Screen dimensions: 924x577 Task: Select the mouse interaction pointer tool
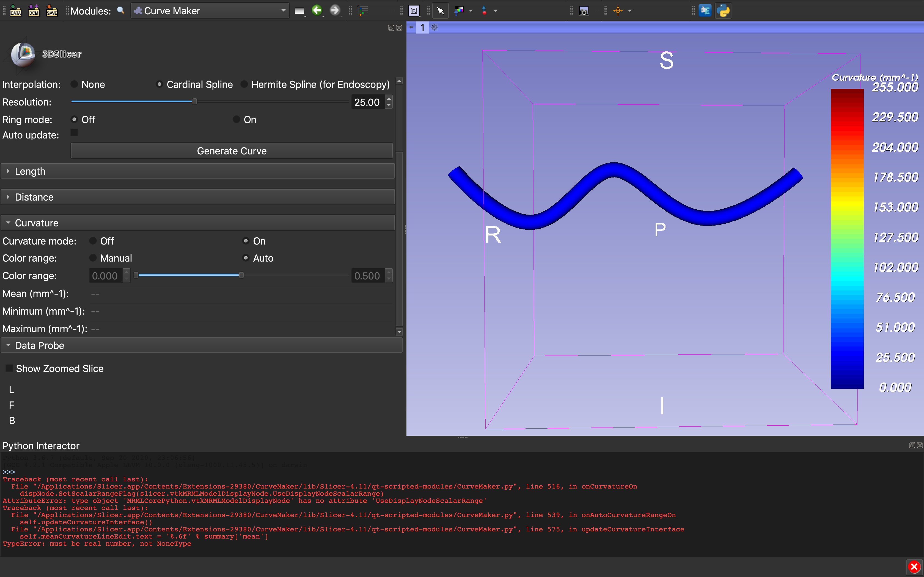click(440, 11)
